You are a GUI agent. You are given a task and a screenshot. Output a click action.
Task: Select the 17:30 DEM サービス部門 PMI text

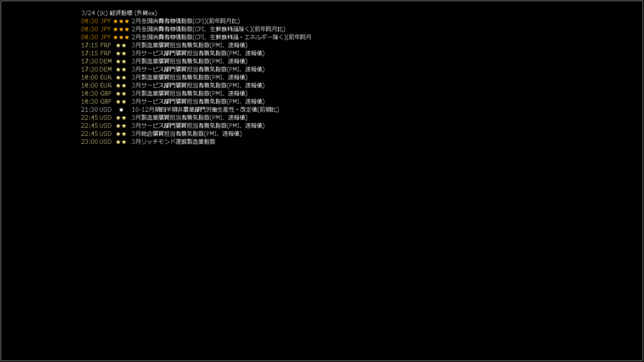pos(198,69)
